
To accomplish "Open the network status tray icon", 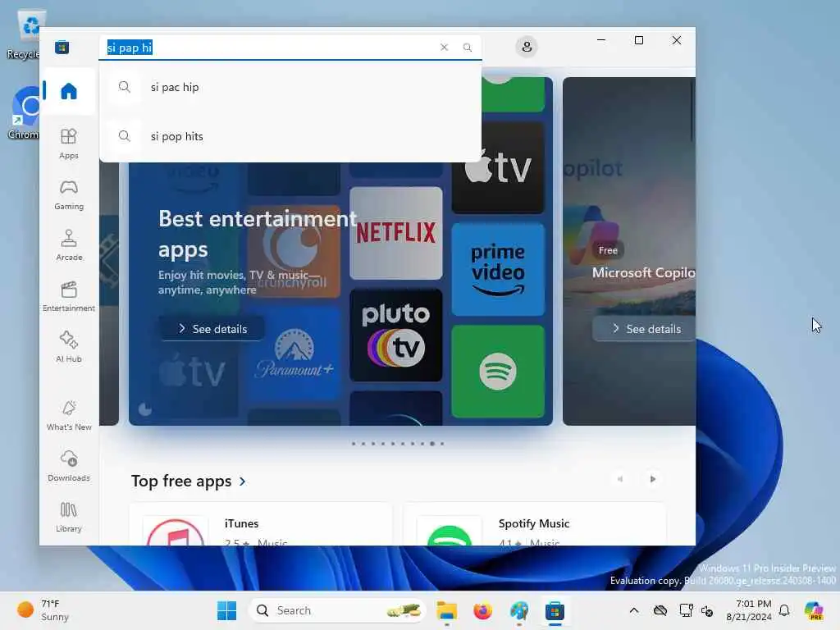I will tap(686, 610).
